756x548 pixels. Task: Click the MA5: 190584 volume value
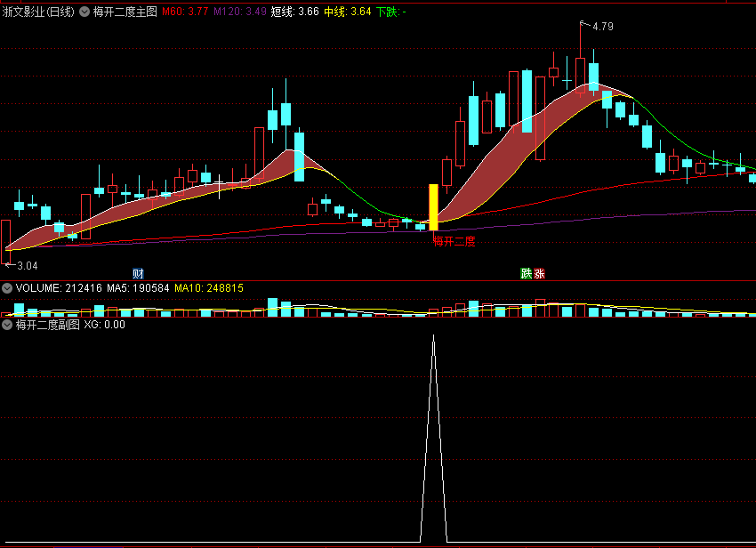point(138,288)
